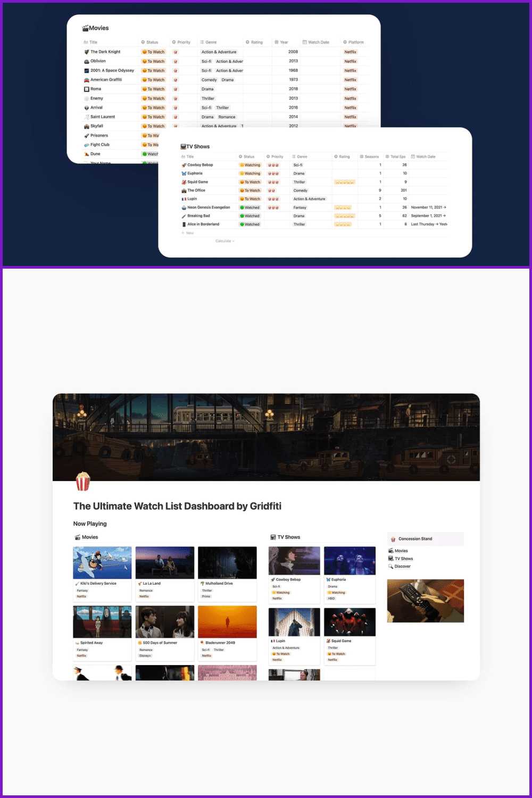Click the 'Prisoners' title cell
Viewport: 532px width, 798px height.
(99, 136)
